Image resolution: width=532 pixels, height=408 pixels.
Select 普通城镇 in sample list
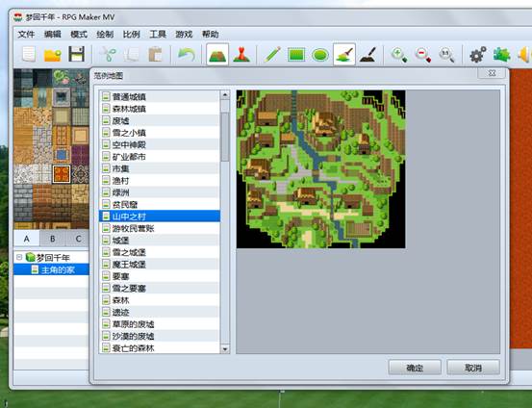160,97
